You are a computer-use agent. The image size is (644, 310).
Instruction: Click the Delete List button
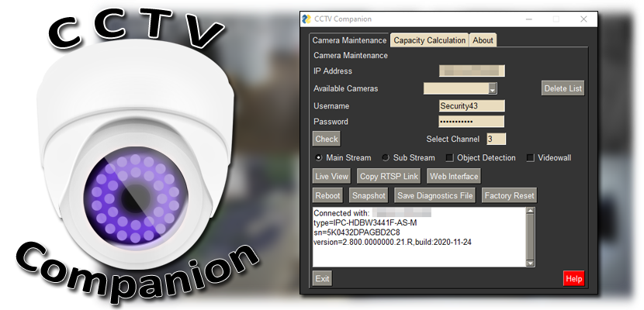(563, 88)
